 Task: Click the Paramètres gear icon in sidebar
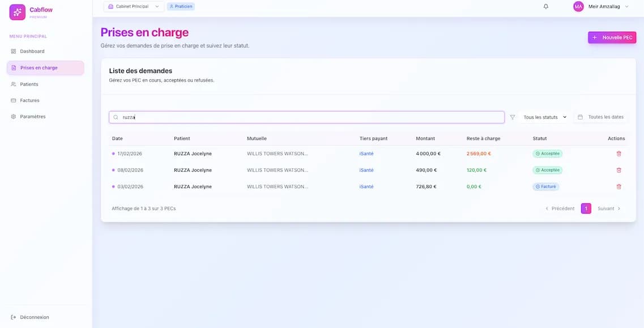(x=13, y=117)
